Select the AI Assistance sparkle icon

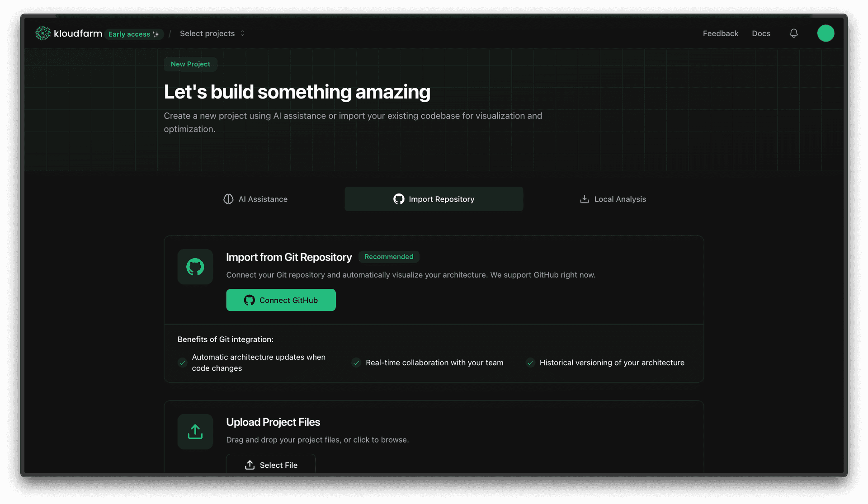[228, 199]
